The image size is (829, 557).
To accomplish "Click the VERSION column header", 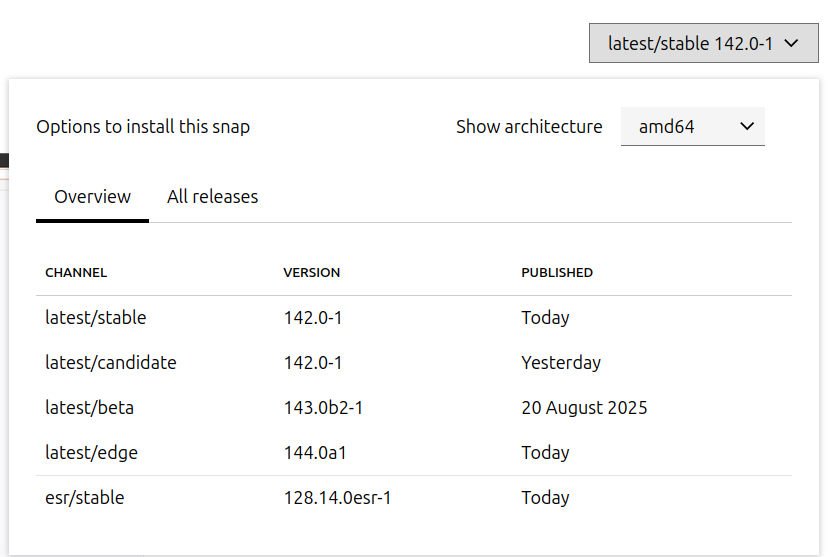I will coord(311,273).
